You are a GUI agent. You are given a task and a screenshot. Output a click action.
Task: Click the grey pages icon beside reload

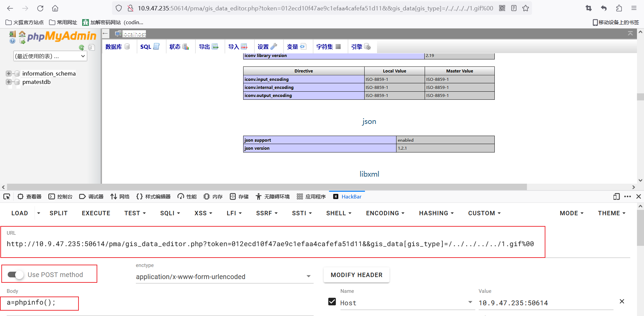pos(92,47)
